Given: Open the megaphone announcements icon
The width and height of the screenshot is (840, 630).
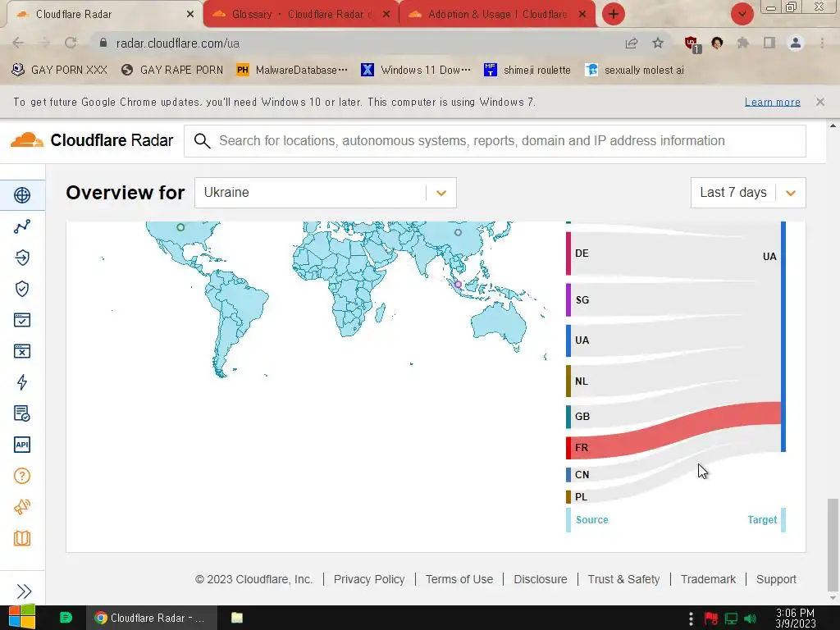Looking at the screenshot, I should [22, 507].
